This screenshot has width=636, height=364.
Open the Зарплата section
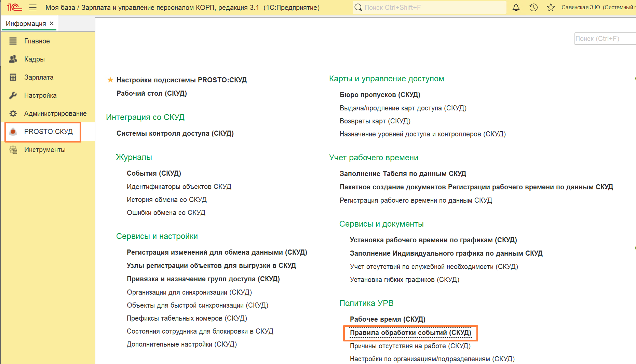click(x=39, y=77)
